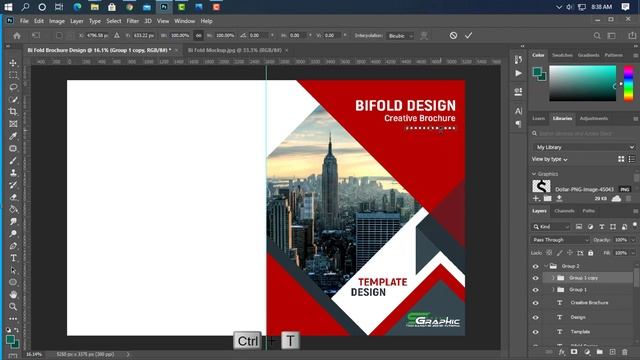This screenshot has width=640, height=360.
Task: Hide the Group 2 layer group
Action: pos(536,266)
